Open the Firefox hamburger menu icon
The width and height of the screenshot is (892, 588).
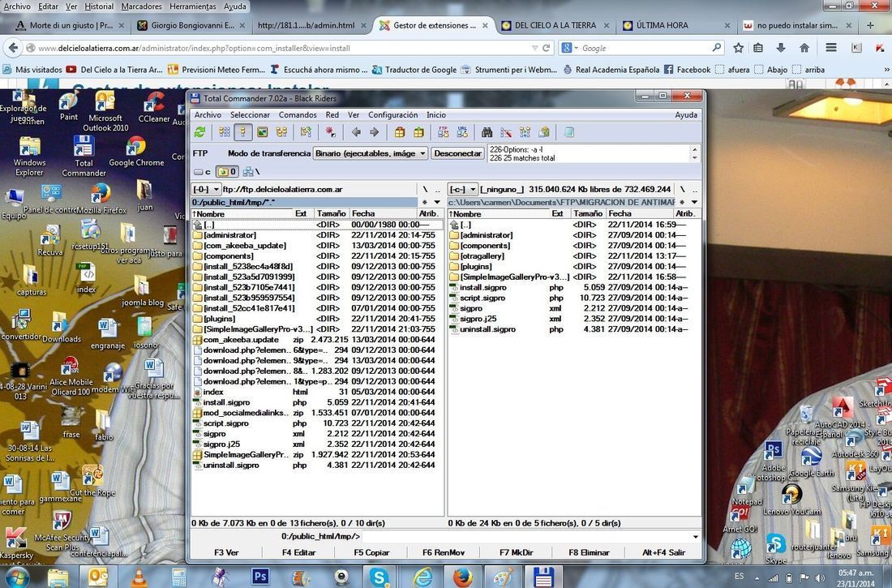[x=831, y=49]
